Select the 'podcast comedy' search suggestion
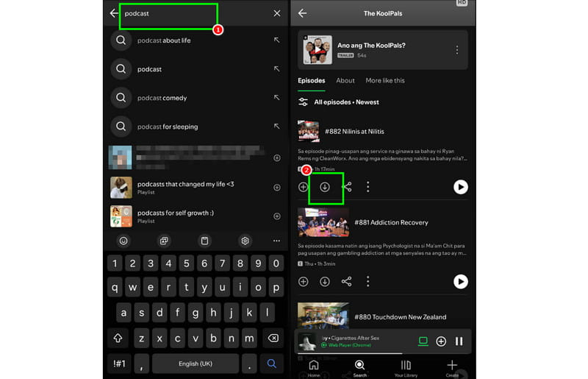The image size is (588, 379). [x=162, y=98]
